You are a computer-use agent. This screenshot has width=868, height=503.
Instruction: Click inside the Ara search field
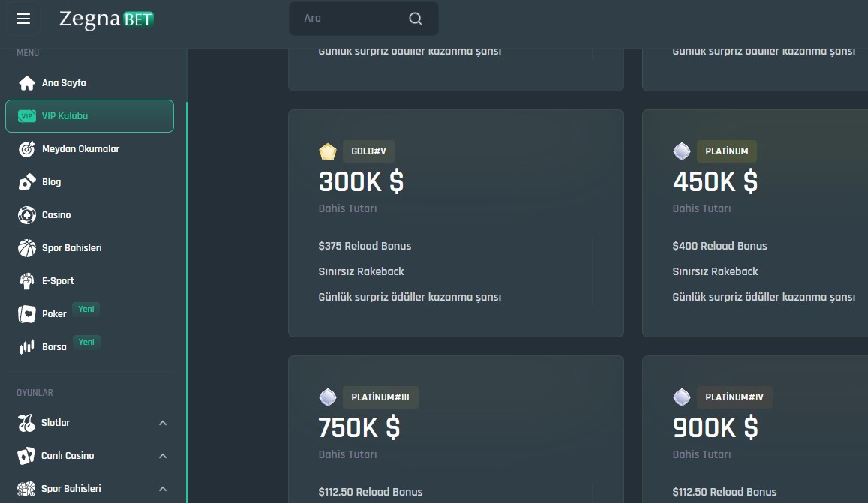[345, 18]
